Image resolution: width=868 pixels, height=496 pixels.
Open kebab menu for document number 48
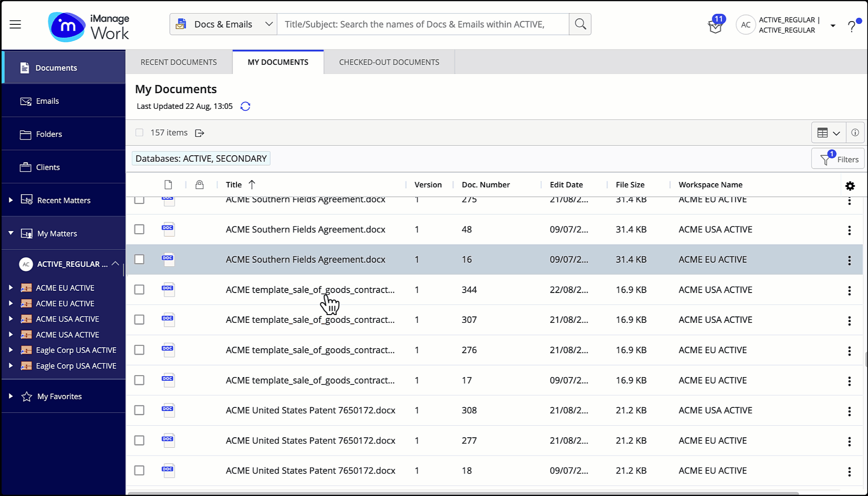pos(849,230)
